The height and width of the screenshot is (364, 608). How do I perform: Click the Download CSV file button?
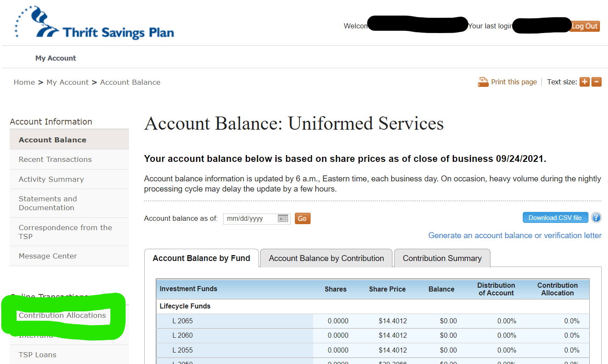(x=555, y=217)
